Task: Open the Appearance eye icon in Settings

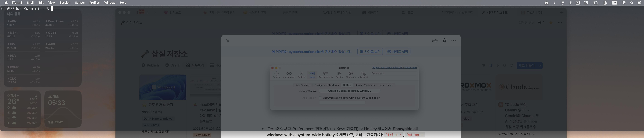Action: click(289, 75)
